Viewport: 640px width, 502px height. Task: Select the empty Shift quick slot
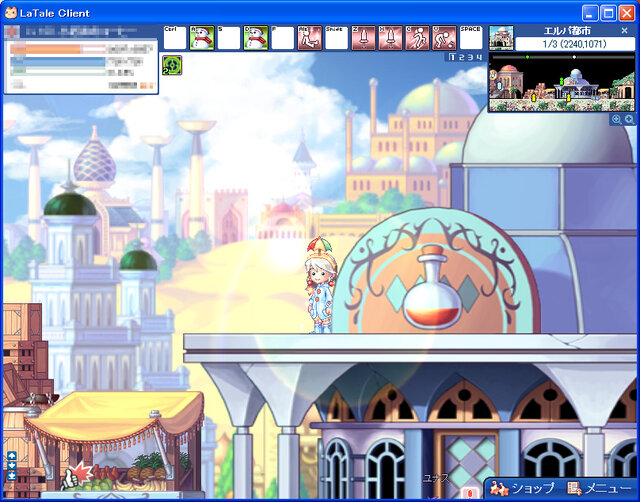[x=336, y=38]
